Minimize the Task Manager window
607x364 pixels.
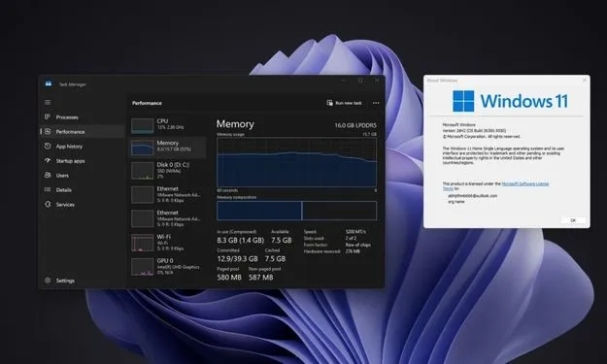click(344, 81)
